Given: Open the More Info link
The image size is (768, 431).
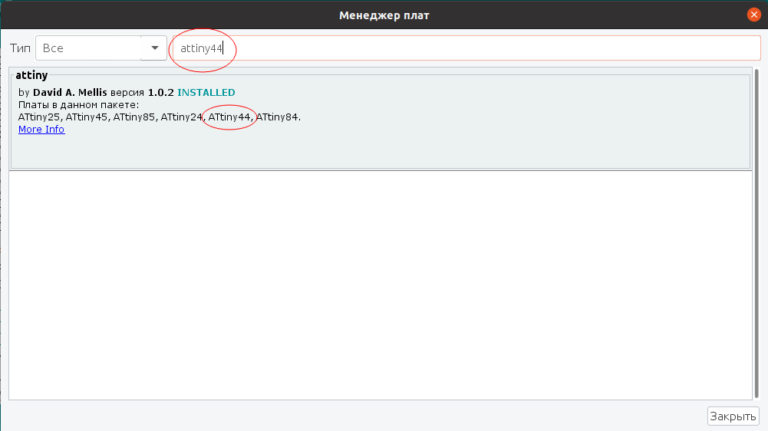Looking at the screenshot, I should coord(41,129).
